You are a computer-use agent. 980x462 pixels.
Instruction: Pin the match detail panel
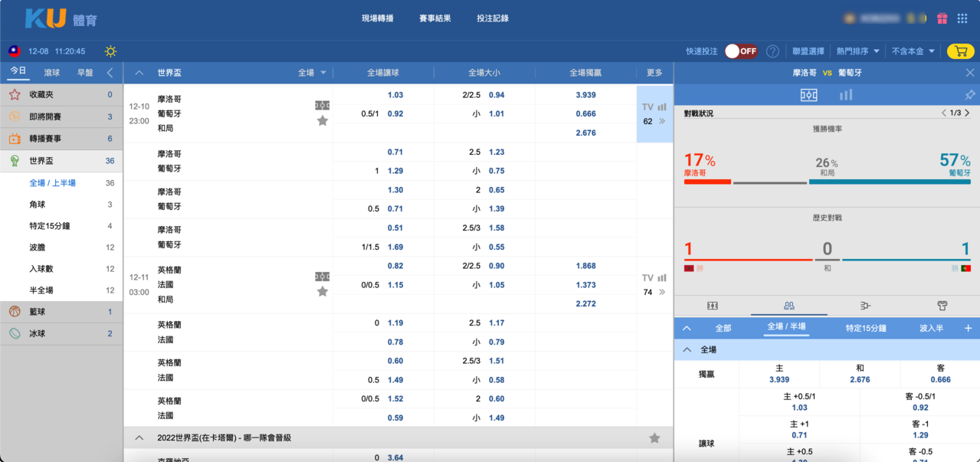969,95
